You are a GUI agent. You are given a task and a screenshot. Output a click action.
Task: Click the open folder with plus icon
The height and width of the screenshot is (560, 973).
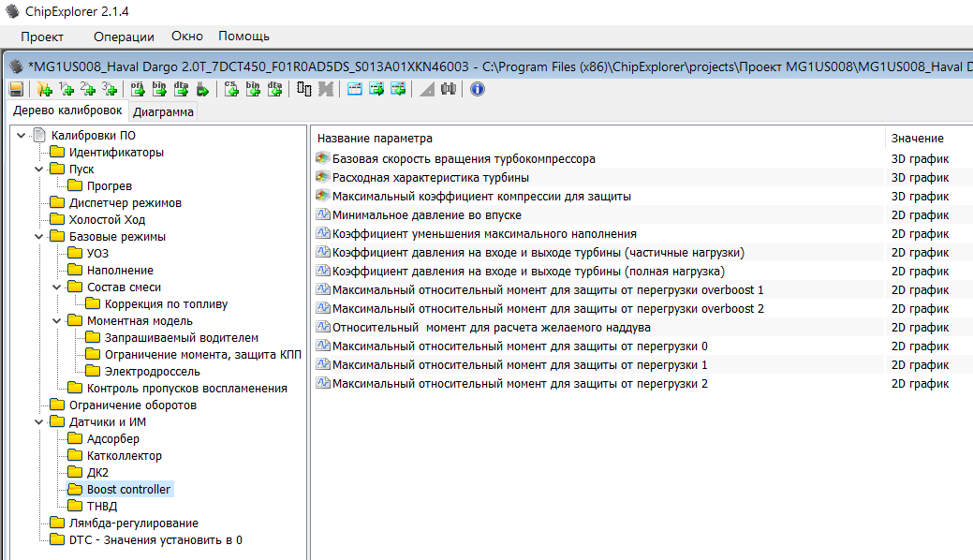point(44,89)
